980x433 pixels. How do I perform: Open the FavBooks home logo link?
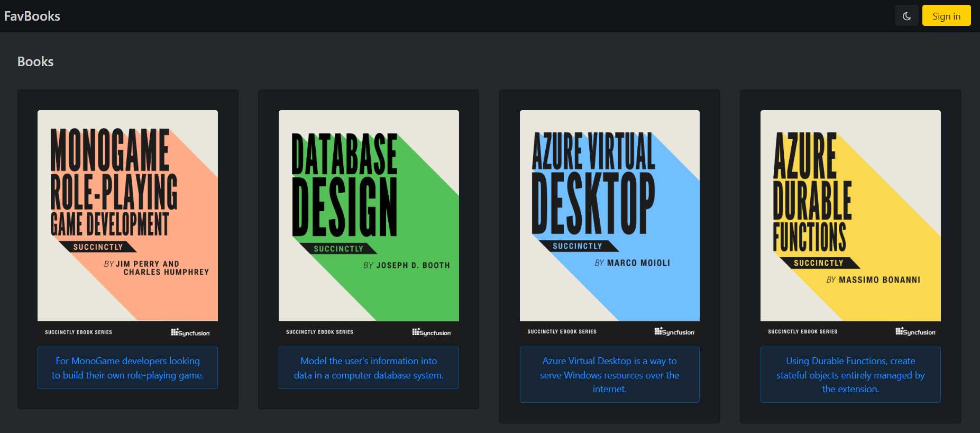coord(32,16)
